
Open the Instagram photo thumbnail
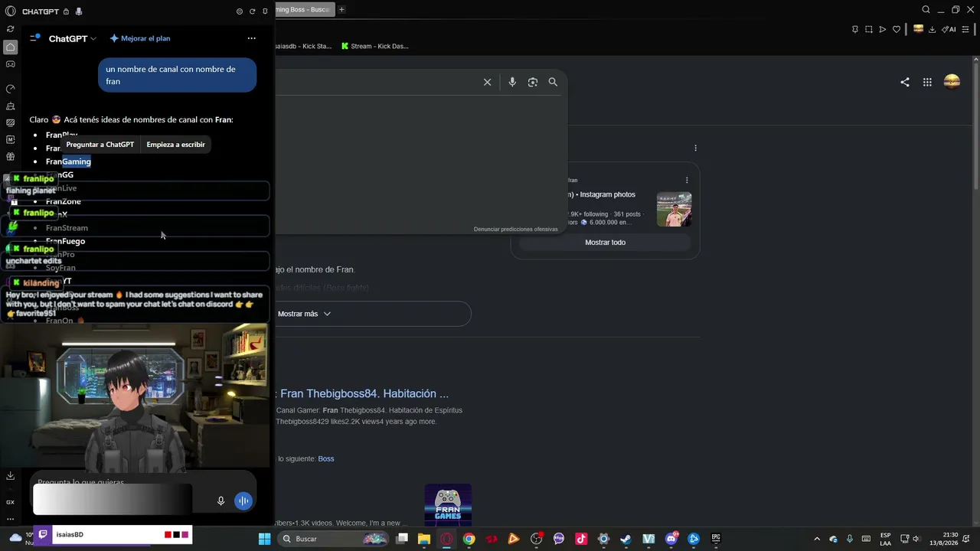[674, 209]
